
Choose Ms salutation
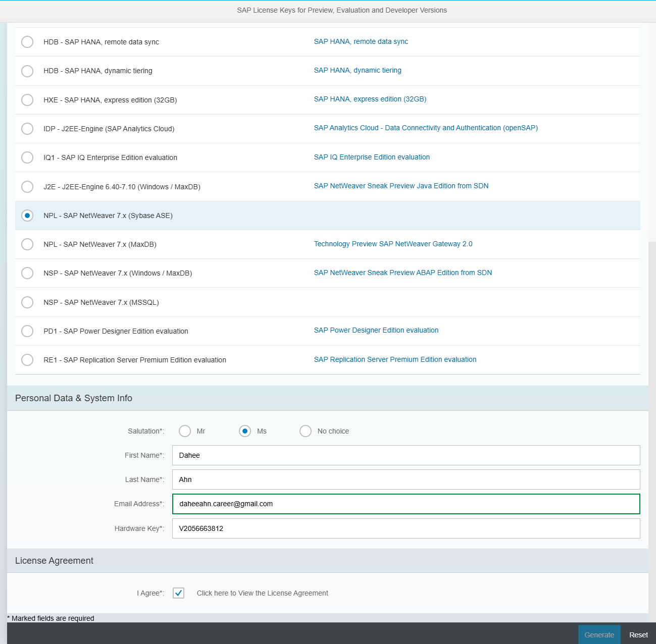tap(245, 431)
